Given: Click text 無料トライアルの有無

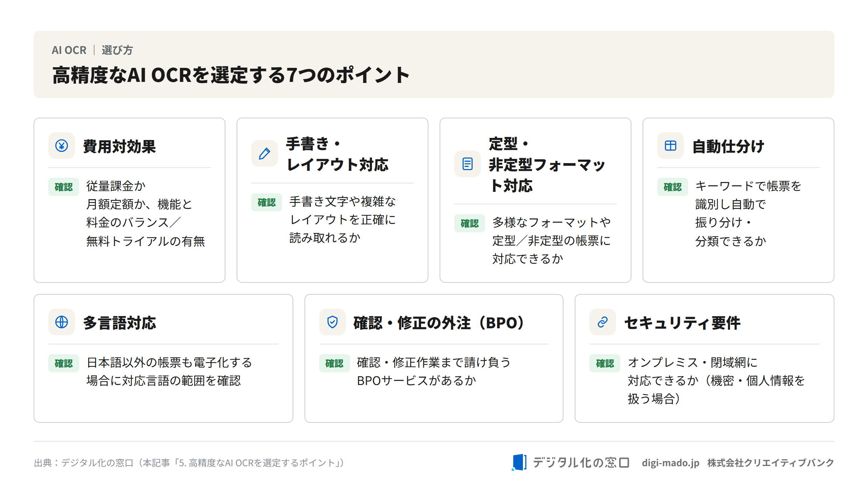Looking at the screenshot, I should [146, 241].
